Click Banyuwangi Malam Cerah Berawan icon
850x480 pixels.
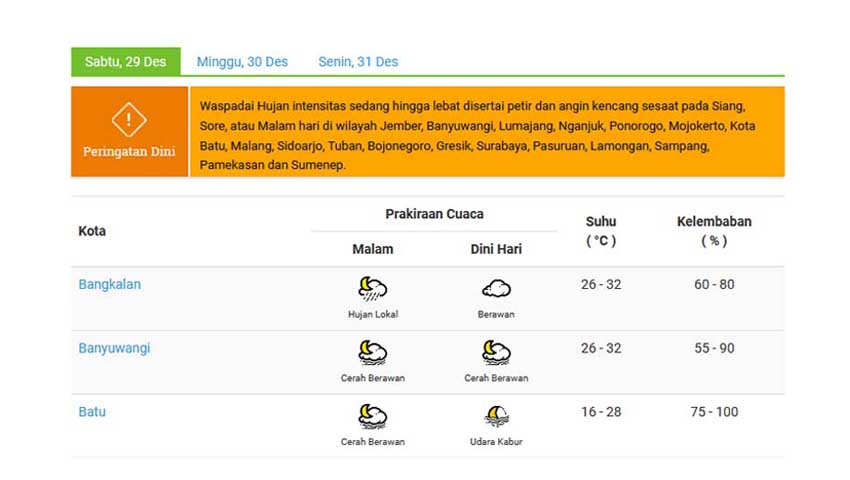pos(373,353)
